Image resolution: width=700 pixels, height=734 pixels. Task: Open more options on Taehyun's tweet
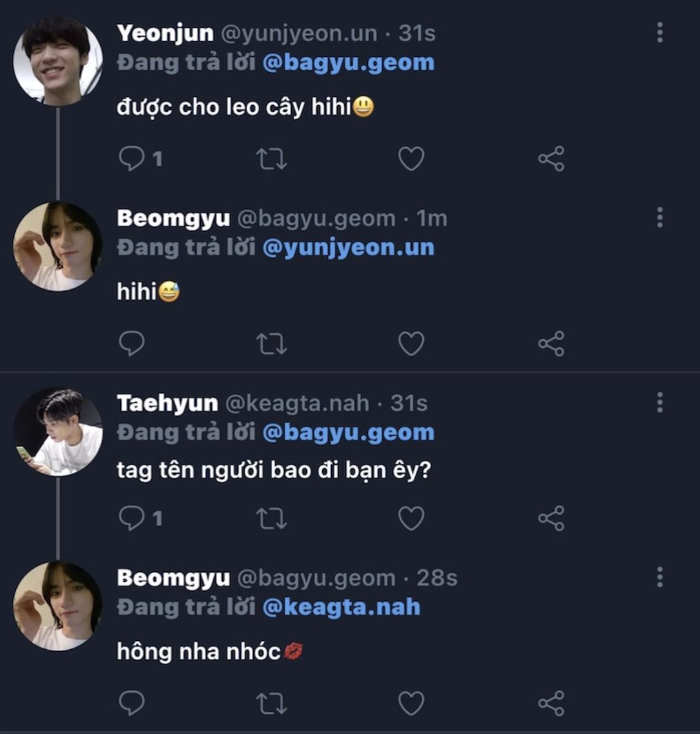coord(659,402)
